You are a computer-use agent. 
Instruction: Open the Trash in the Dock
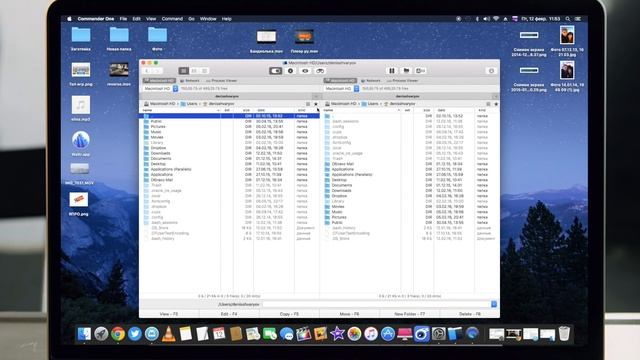(x=564, y=333)
